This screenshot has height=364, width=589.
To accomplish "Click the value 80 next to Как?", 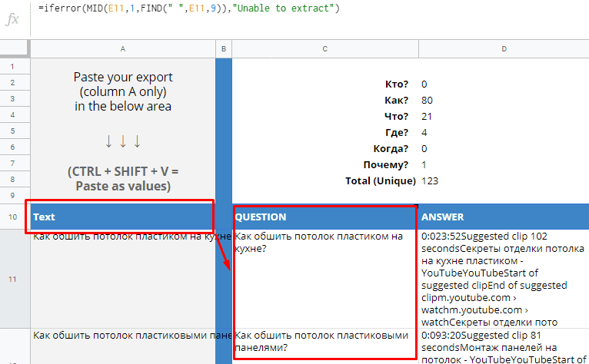I will (x=427, y=100).
